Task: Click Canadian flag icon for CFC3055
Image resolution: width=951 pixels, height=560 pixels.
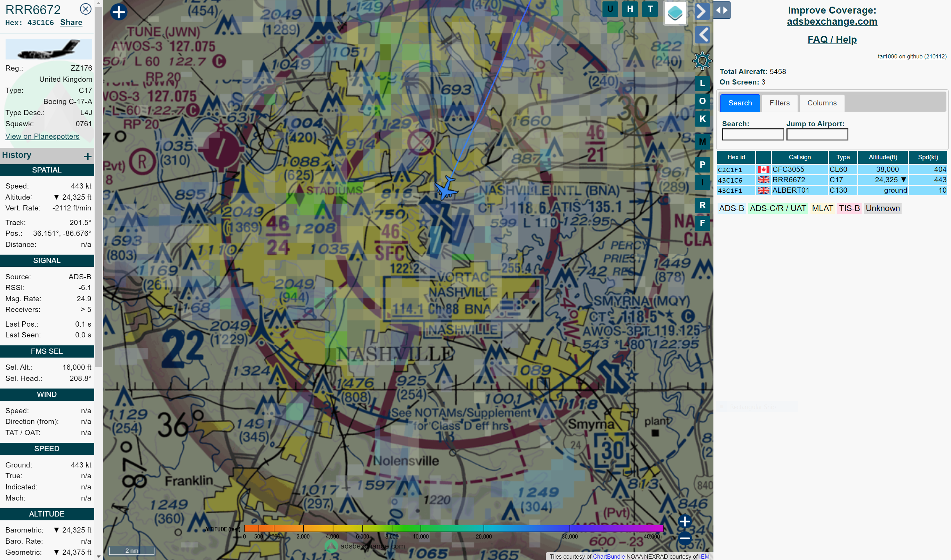Action: (764, 169)
